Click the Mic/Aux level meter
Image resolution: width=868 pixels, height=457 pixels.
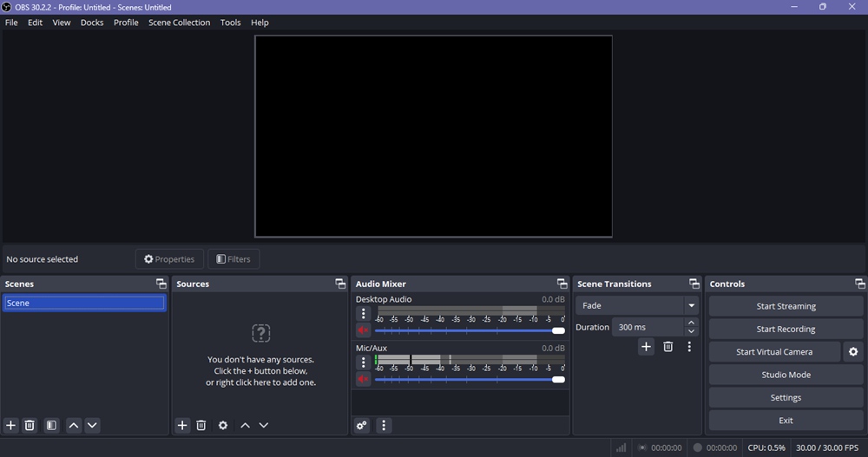point(470,360)
